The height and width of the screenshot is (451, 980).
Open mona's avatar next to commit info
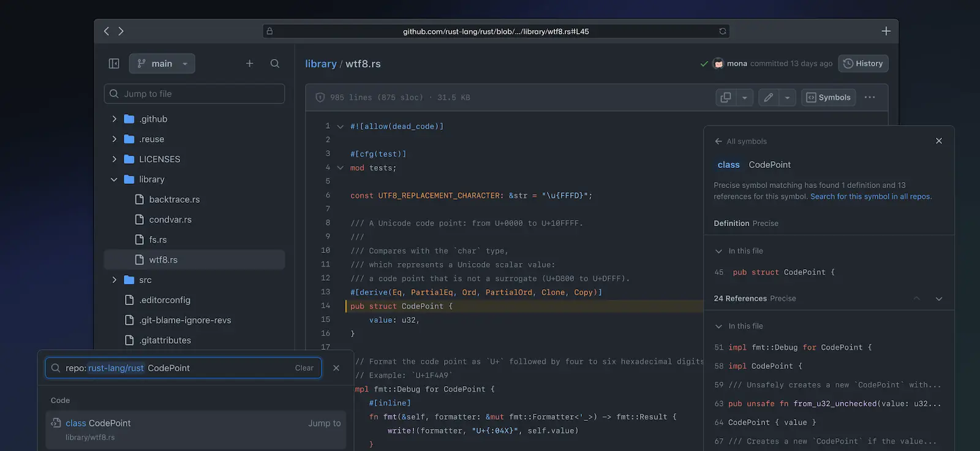pos(718,64)
